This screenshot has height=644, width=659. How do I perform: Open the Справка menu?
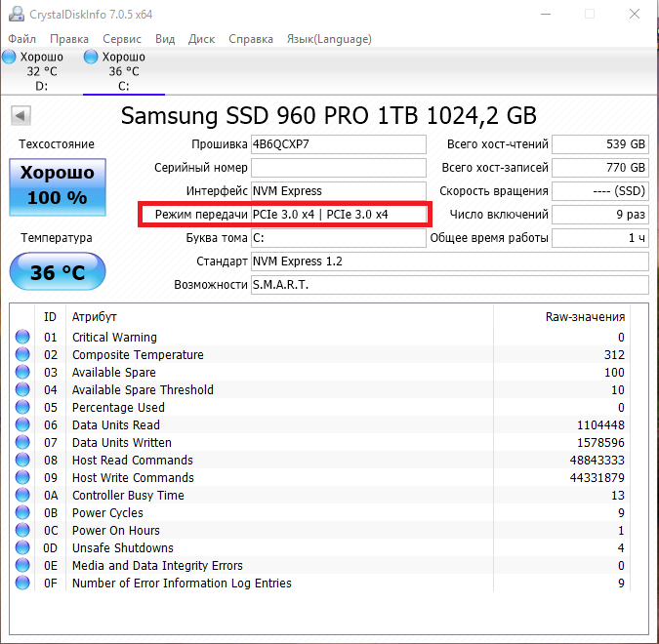251,39
